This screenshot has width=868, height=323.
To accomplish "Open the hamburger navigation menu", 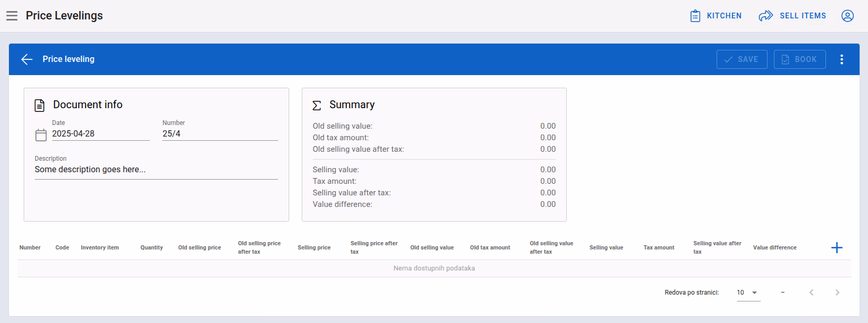I will point(12,16).
